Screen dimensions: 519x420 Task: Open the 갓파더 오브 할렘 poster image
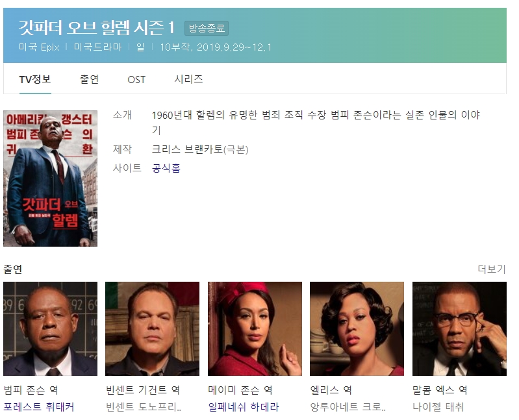[x=50, y=179]
